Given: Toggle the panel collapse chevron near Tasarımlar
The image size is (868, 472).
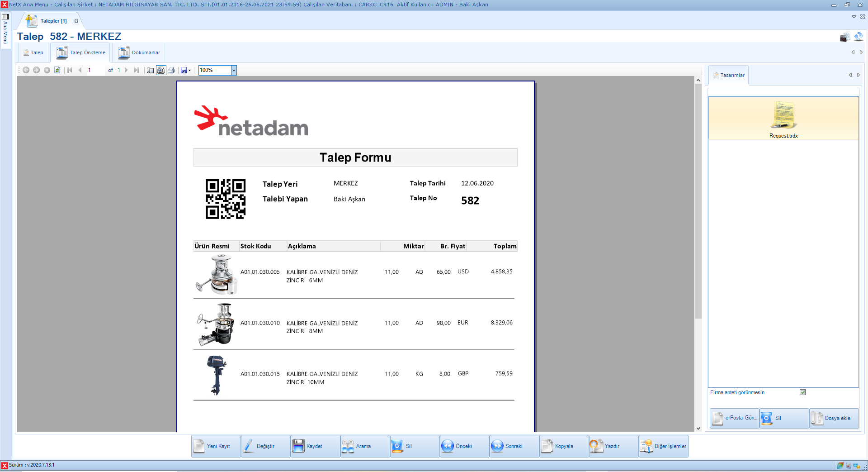Looking at the screenshot, I should (x=850, y=75).
